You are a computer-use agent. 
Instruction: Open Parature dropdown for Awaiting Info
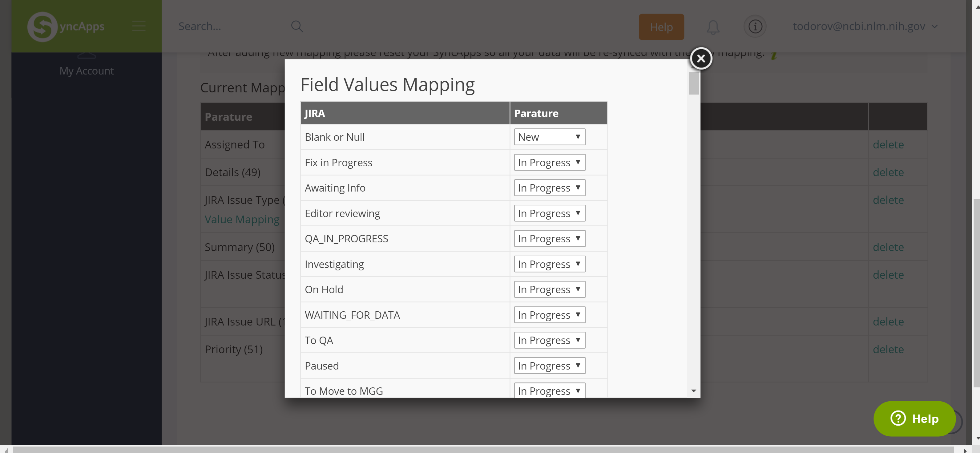549,188
